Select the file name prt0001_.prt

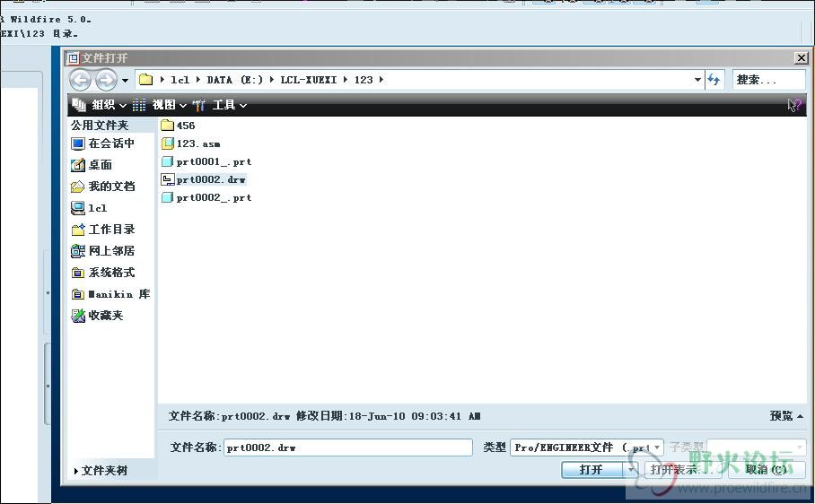point(214,162)
